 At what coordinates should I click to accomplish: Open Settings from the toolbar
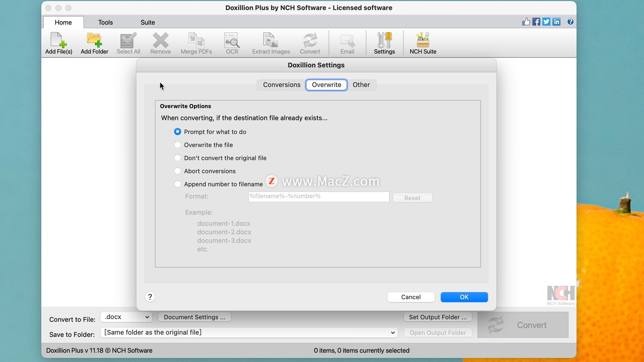(x=384, y=43)
